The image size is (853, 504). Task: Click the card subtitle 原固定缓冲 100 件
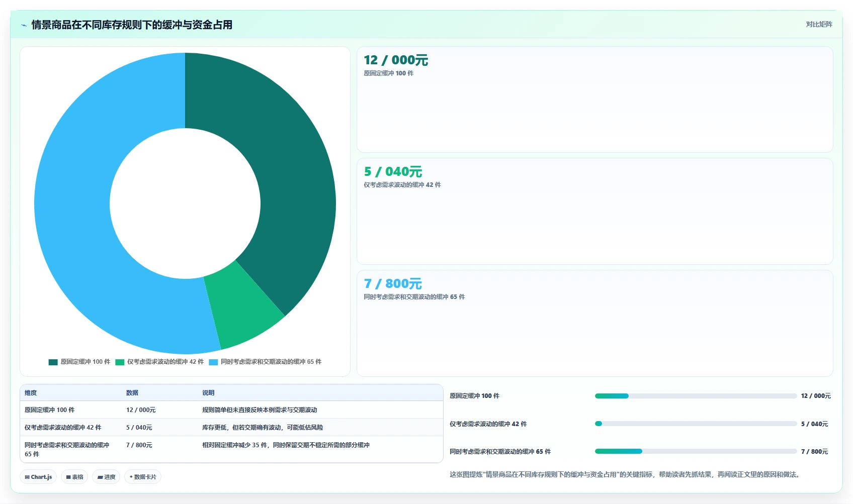[x=389, y=73]
